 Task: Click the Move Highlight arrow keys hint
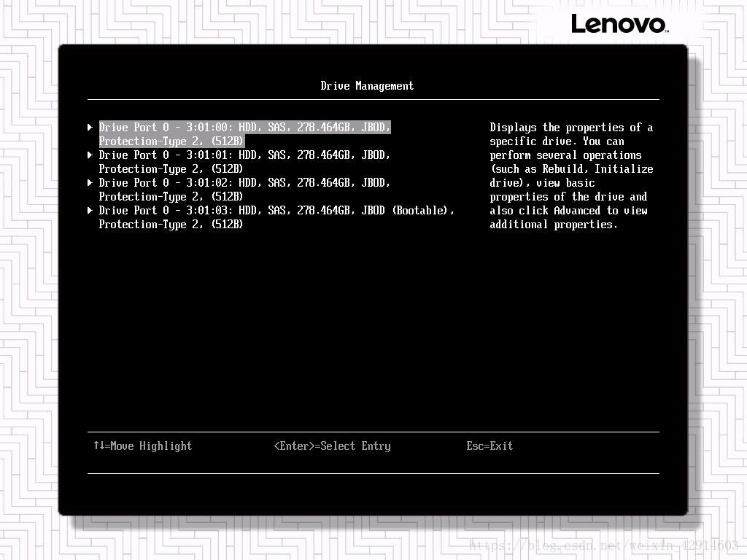[x=142, y=446]
